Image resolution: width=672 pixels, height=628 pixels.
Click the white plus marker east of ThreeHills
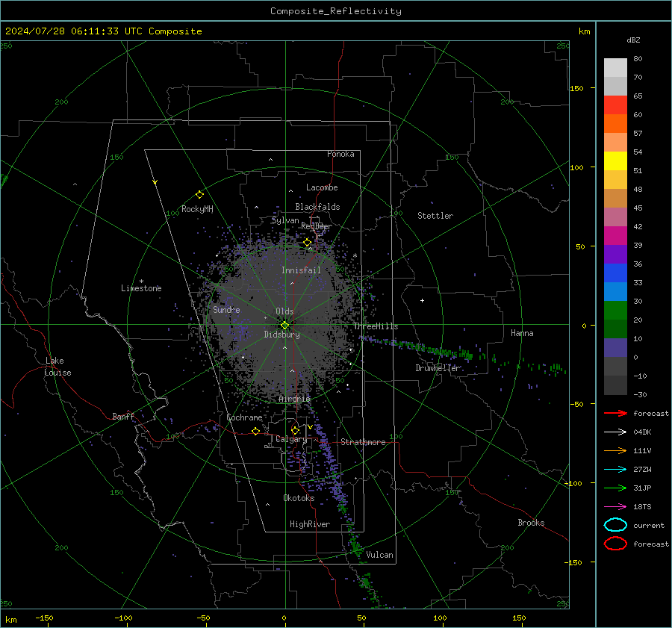422,300
